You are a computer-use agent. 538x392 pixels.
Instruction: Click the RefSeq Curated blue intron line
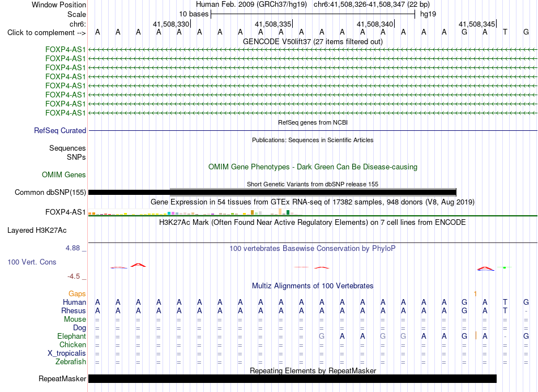tap(313, 130)
